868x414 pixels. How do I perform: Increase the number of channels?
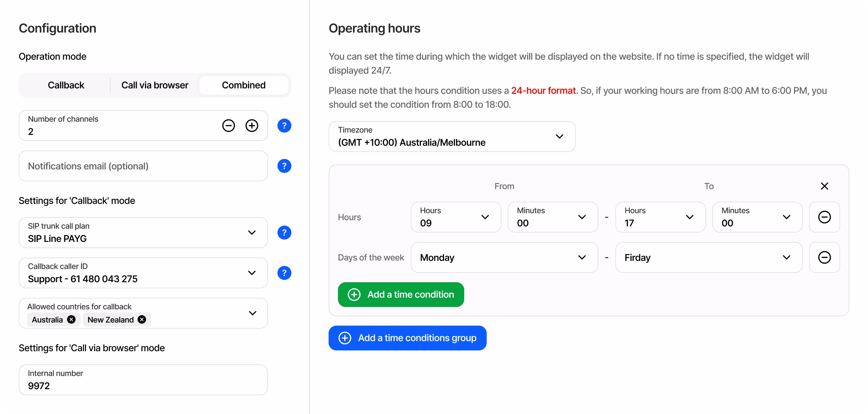[x=252, y=126]
